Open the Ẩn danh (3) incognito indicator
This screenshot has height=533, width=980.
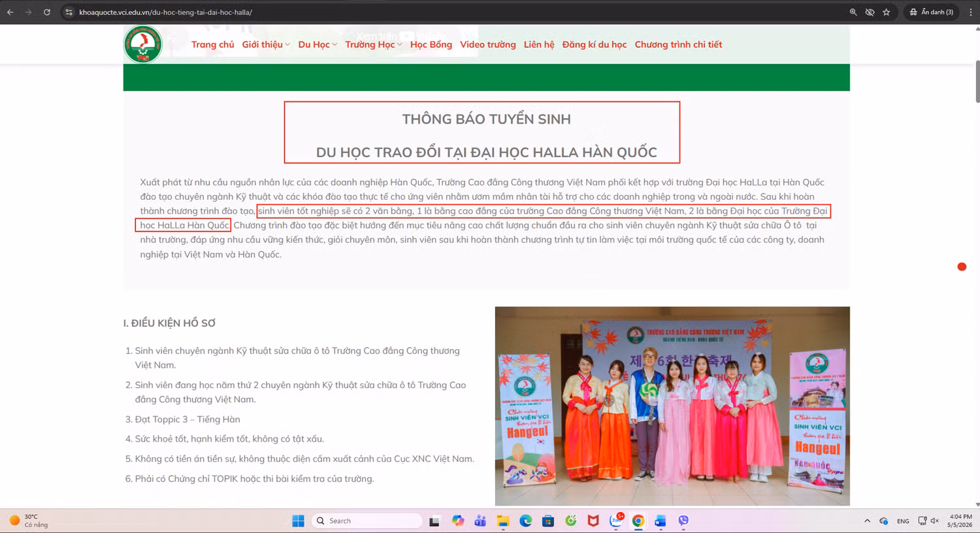click(931, 12)
